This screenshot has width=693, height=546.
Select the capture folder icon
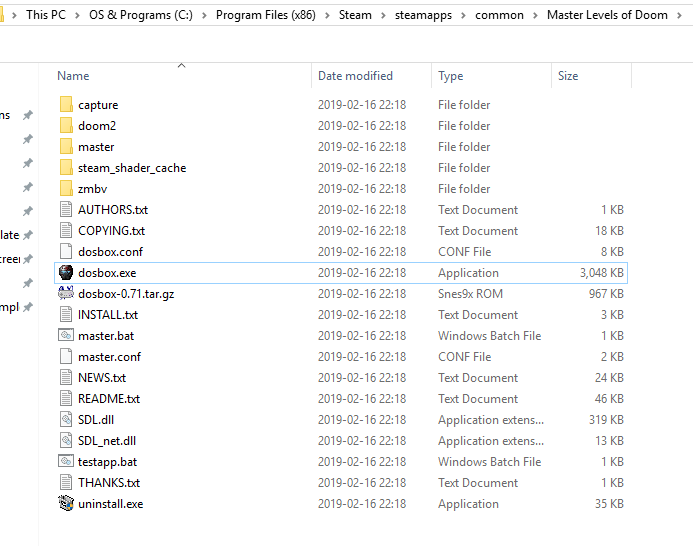tap(66, 105)
